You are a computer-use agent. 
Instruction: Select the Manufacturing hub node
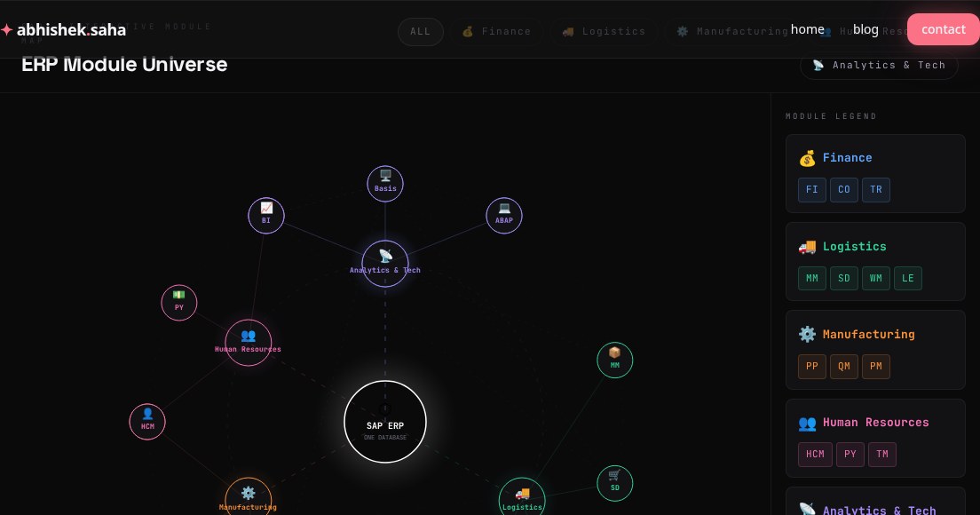249,499
